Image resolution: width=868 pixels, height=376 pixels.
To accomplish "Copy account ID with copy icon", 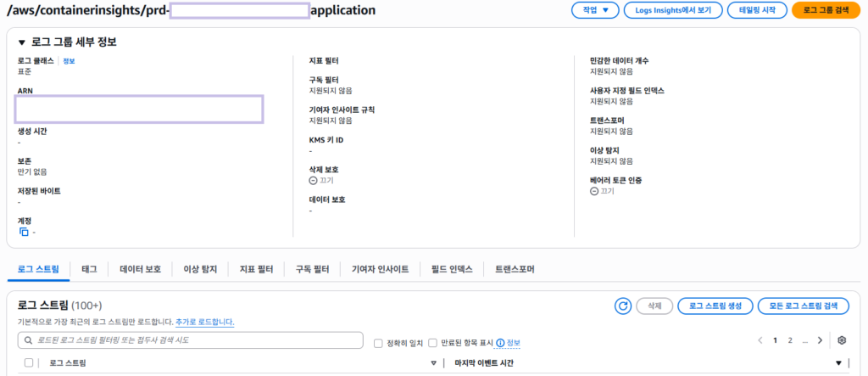I will click(x=25, y=232).
